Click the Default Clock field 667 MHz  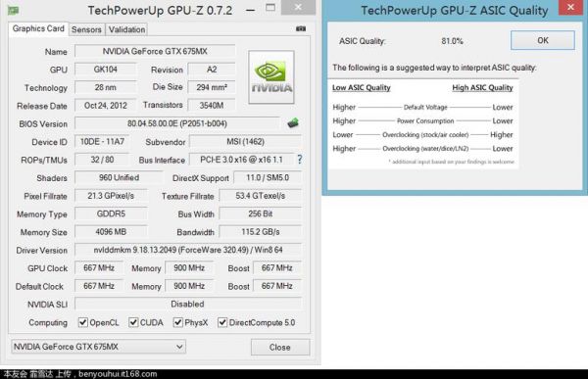tap(99, 286)
